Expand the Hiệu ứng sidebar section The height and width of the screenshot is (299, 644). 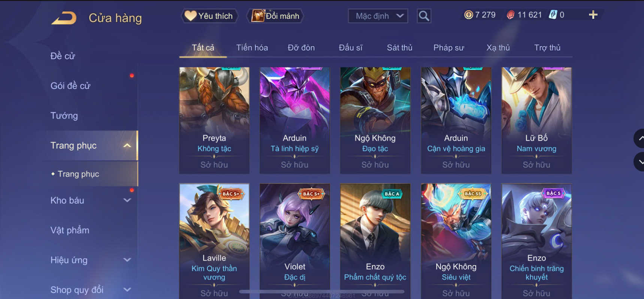coord(127,260)
